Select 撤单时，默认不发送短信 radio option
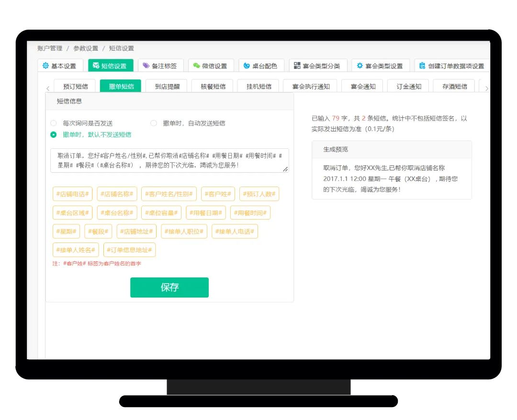 click(x=54, y=134)
